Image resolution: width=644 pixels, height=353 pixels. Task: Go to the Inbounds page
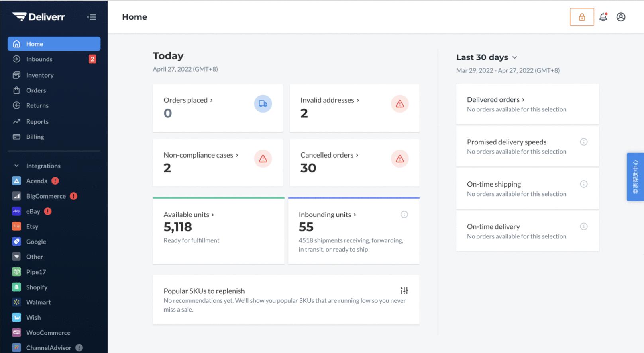pos(39,59)
